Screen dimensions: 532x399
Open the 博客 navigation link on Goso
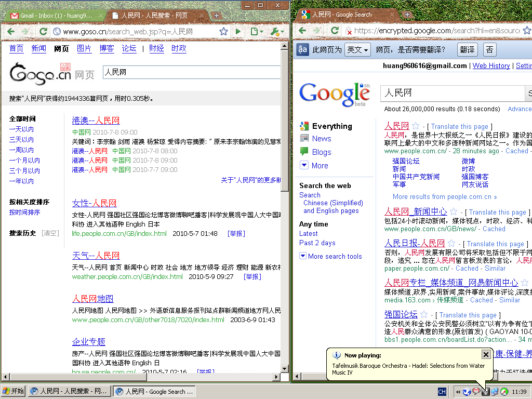(107, 48)
